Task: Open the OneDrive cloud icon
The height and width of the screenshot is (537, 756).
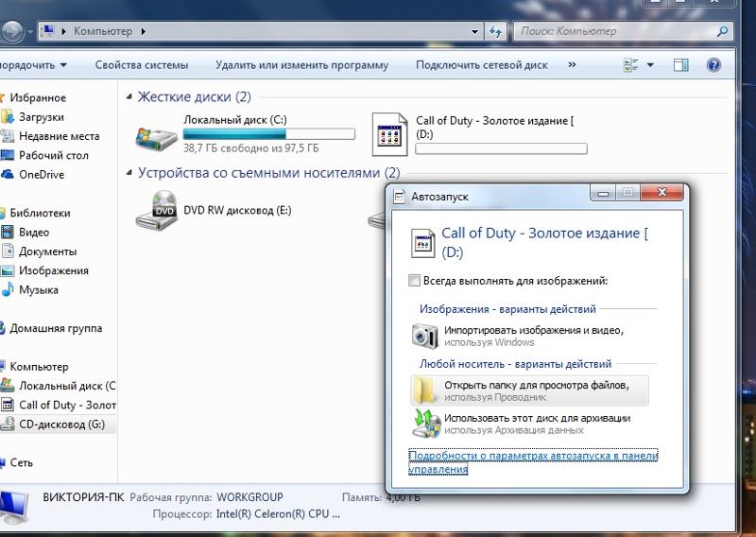Action: pos(8,174)
